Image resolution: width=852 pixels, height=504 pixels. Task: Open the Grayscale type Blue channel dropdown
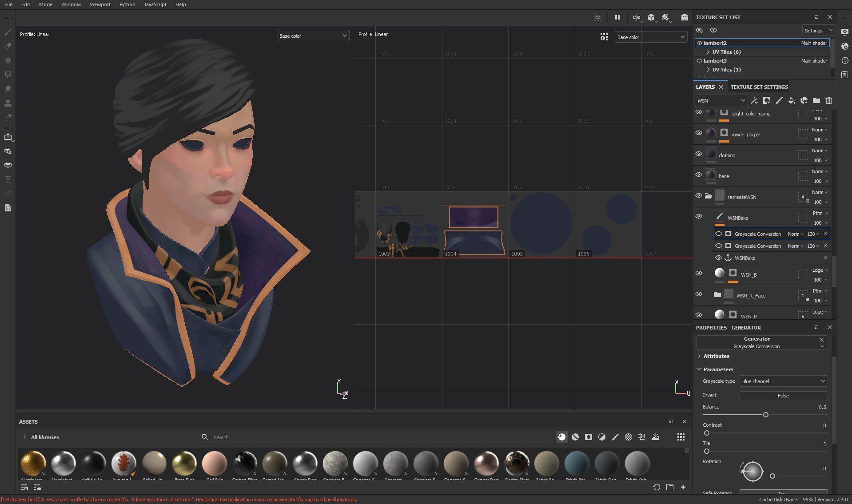(783, 381)
